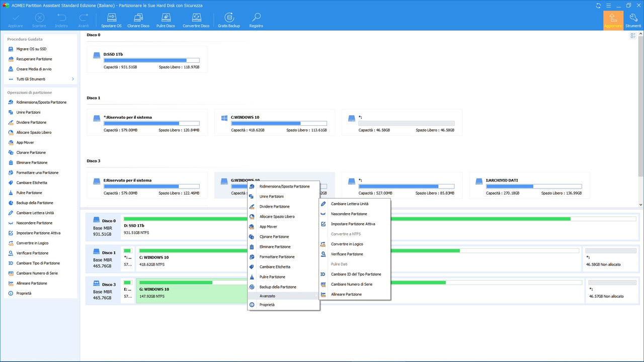Click the Pulire Disco toolbar icon
The height and width of the screenshot is (362, 644).
coord(166,20)
